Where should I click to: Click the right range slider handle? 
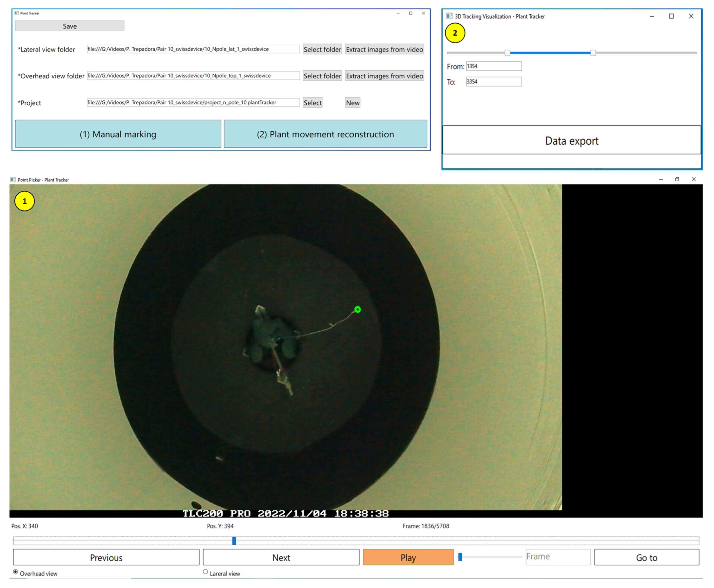point(593,53)
